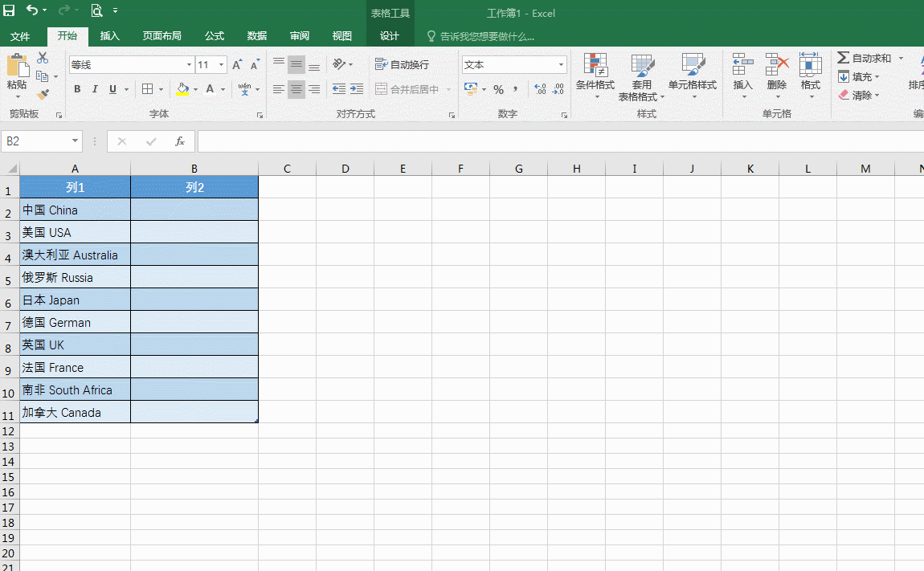This screenshot has width=924, height=571.
Task: Switch to the 页面布局 (Page Layout) tab
Action: [x=161, y=36]
